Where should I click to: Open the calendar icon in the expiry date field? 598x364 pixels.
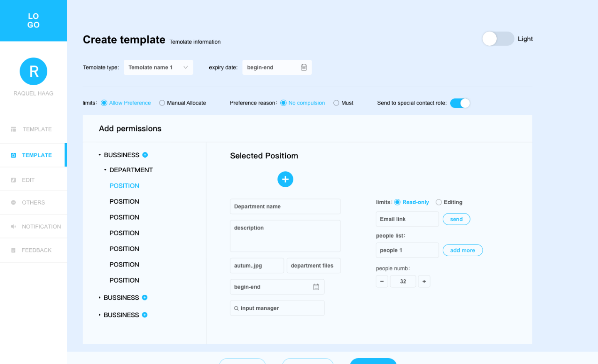tap(304, 67)
